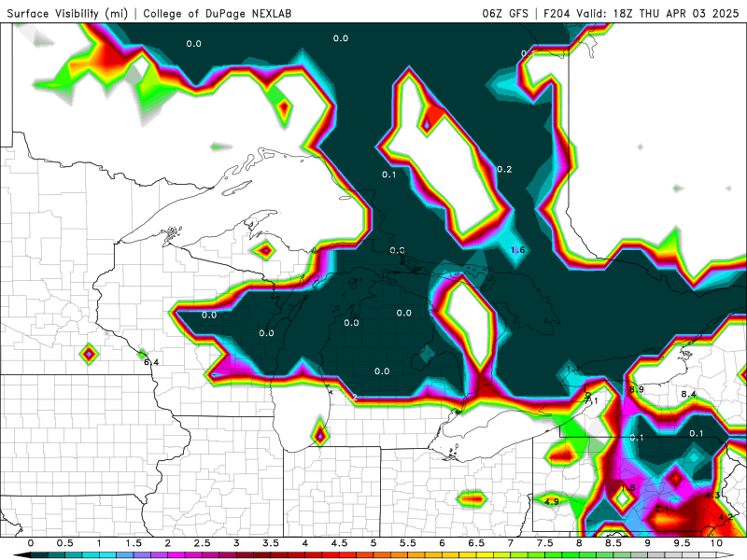This screenshot has height=560, width=747.
Task: Click the 8 label on the color legend
Action: tap(579, 543)
